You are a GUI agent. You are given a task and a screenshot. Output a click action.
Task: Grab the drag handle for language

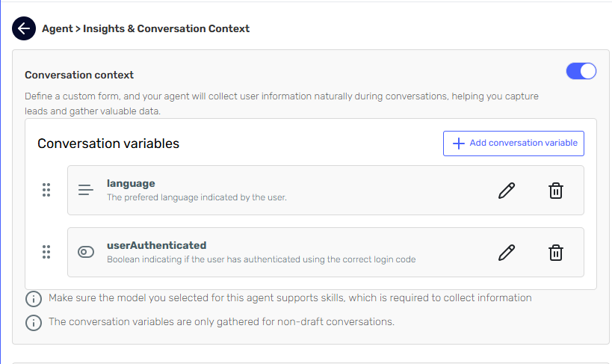coord(46,191)
